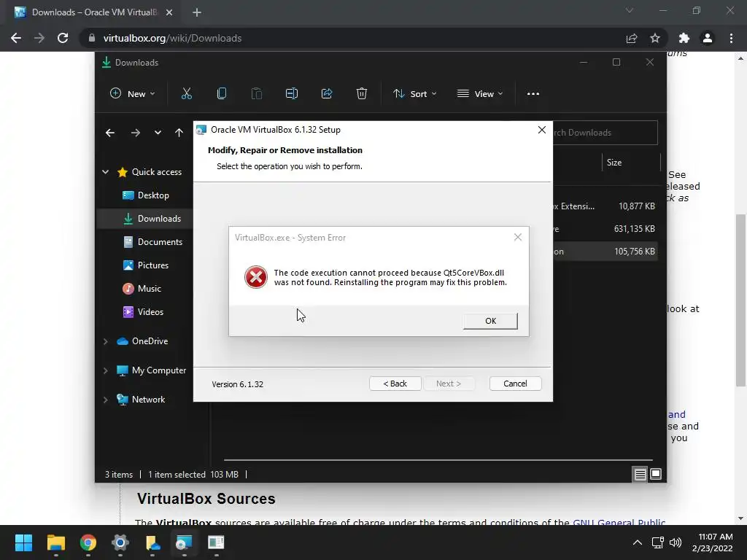Reload the VirtualBox downloads page
This screenshot has width=747, height=560.
(63, 38)
